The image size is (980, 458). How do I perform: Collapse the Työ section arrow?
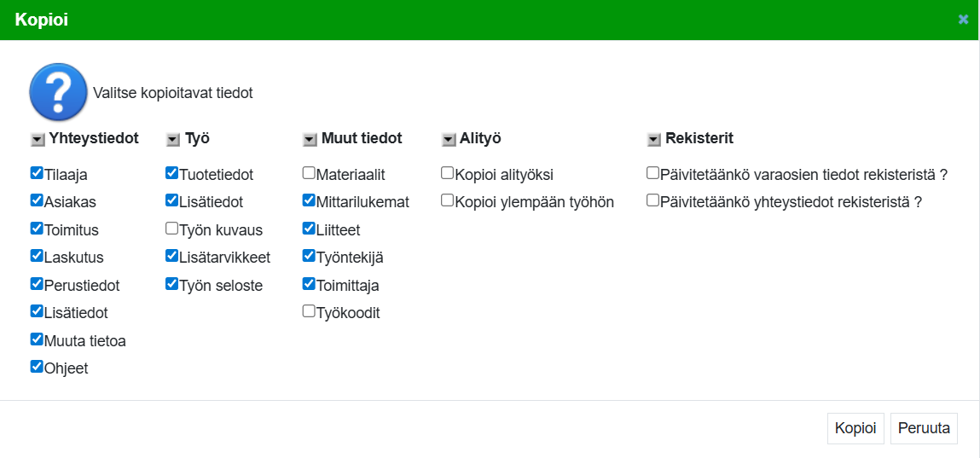(172, 139)
